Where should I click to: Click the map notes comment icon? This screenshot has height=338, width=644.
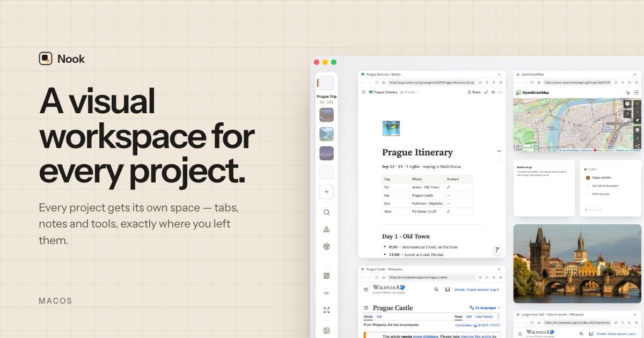tap(627, 104)
